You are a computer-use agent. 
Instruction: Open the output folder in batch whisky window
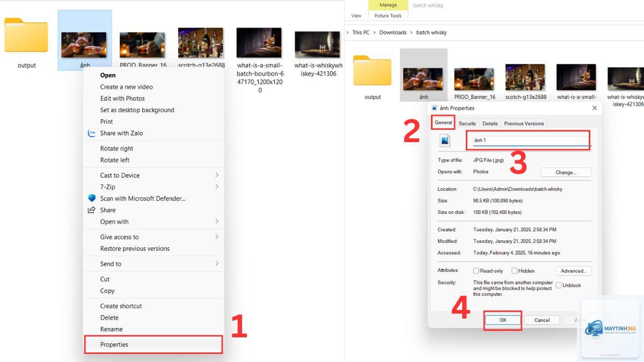(372, 70)
